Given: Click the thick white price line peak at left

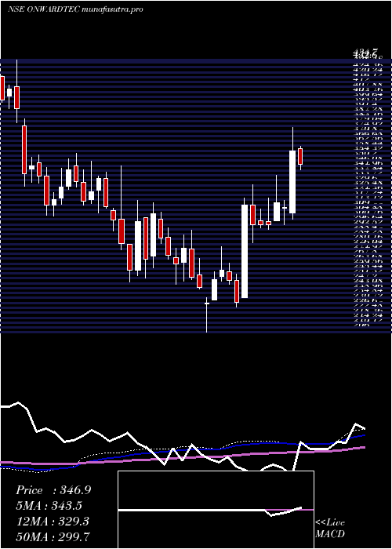Looking at the screenshot, I should click(x=18, y=403).
